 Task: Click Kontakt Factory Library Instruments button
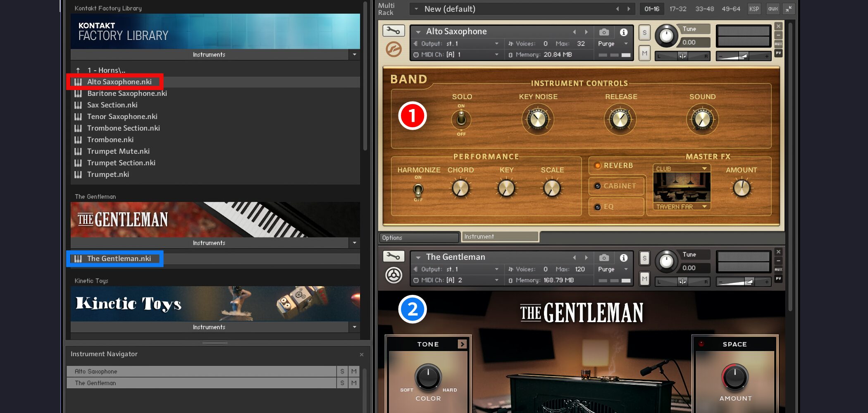pyautogui.click(x=209, y=55)
